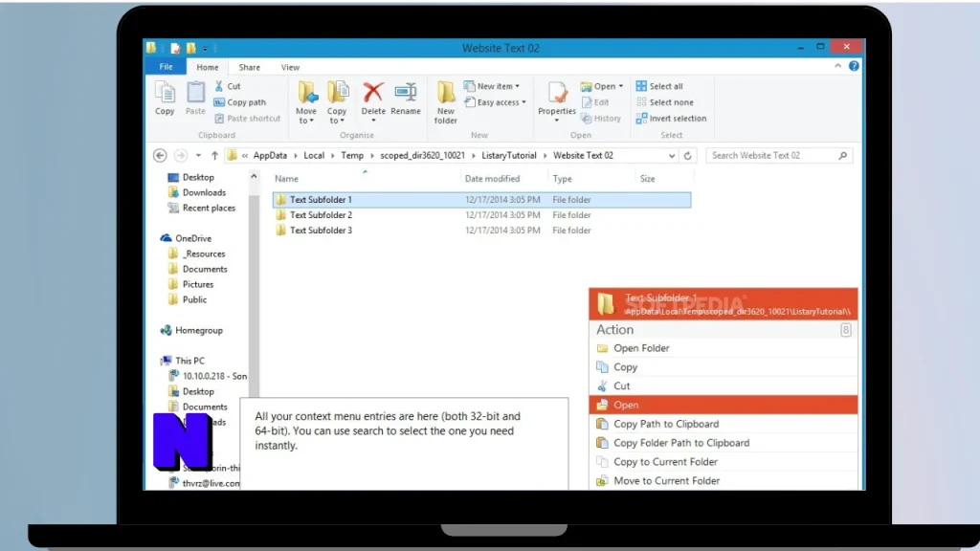Sort by the Type column header
The width and height of the screenshot is (980, 551).
tap(591, 179)
